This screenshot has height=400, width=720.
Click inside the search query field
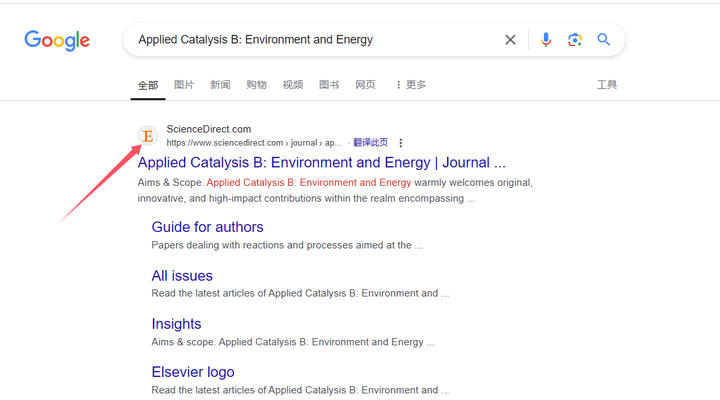(x=312, y=40)
